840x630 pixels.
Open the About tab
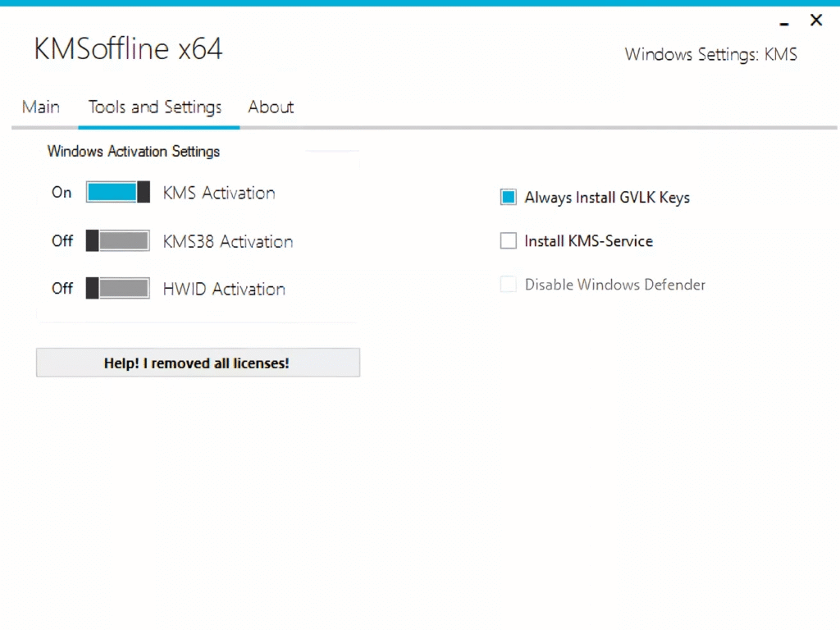pos(271,107)
